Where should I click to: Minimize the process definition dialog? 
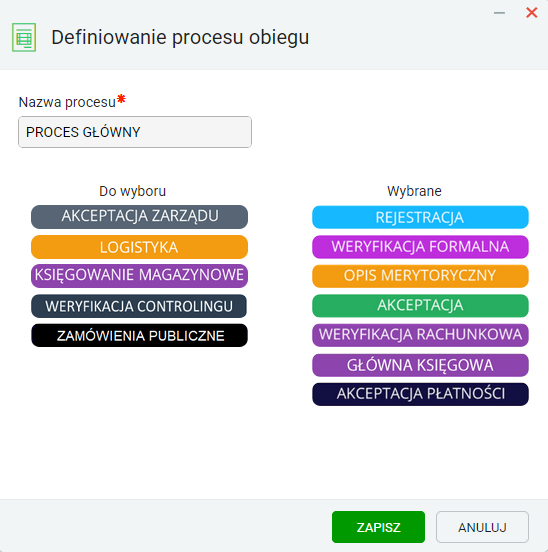(499, 13)
